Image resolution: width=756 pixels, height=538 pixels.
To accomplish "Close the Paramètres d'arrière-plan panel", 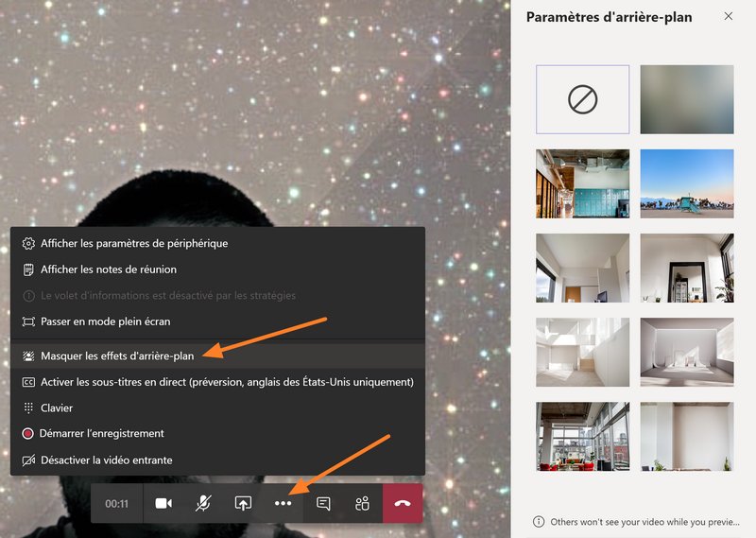I will click(x=728, y=16).
